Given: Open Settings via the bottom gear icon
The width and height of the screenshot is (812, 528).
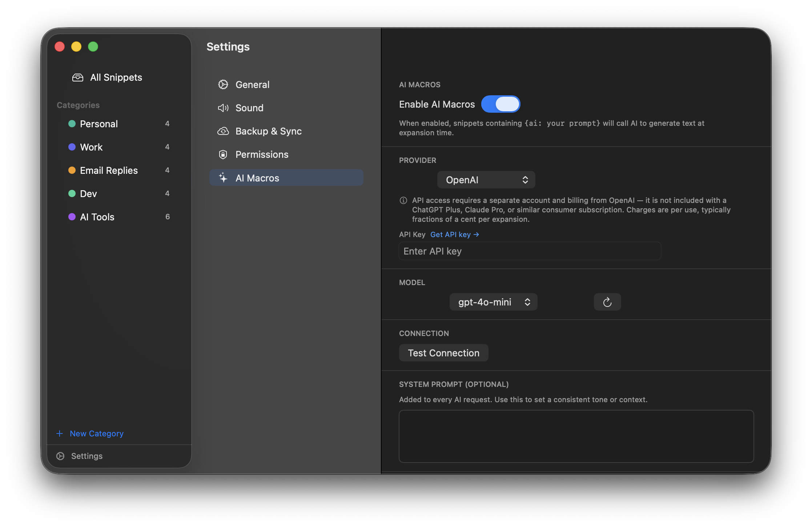Looking at the screenshot, I should tap(60, 456).
